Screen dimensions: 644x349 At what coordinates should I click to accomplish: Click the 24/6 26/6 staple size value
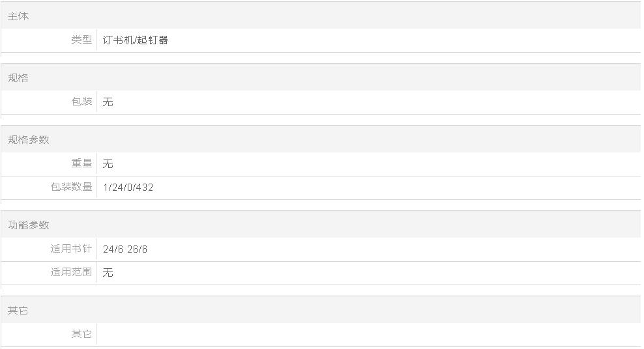[125, 249]
